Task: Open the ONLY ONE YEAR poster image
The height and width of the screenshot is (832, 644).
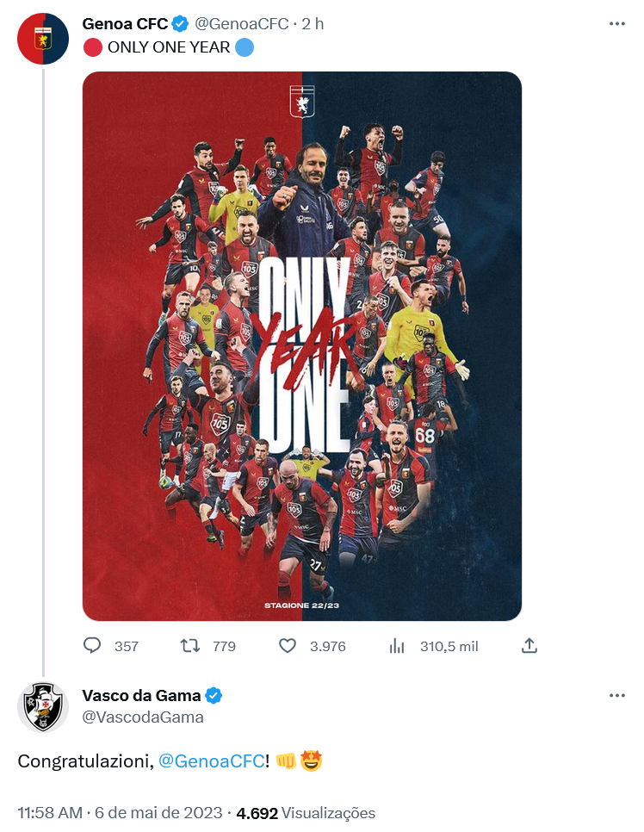Action: point(302,346)
